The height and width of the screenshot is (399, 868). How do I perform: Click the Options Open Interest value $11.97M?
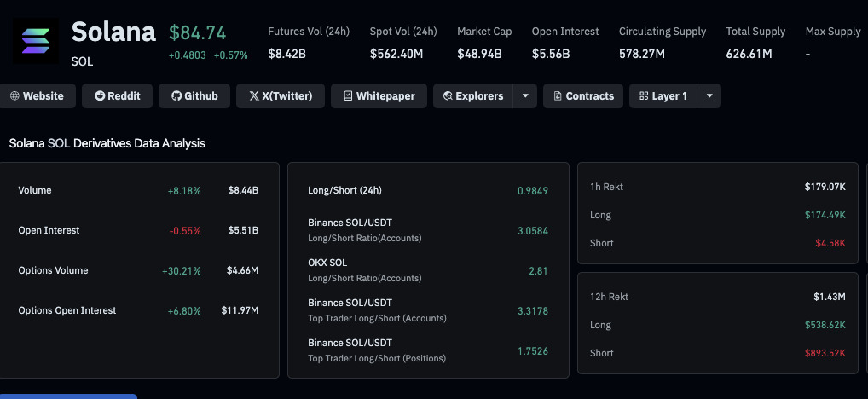tap(240, 310)
